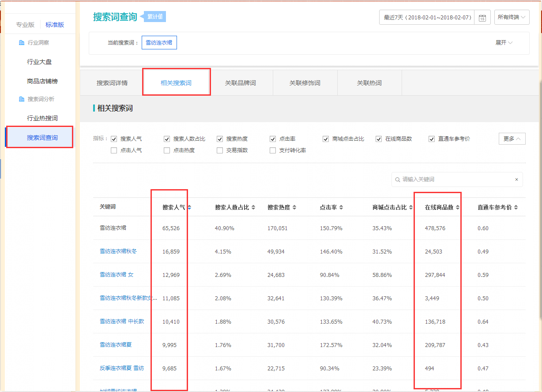The width and height of the screenshot is (542, 392).
Task: Open the calendar date picker icon
Action: click(482, 18)
